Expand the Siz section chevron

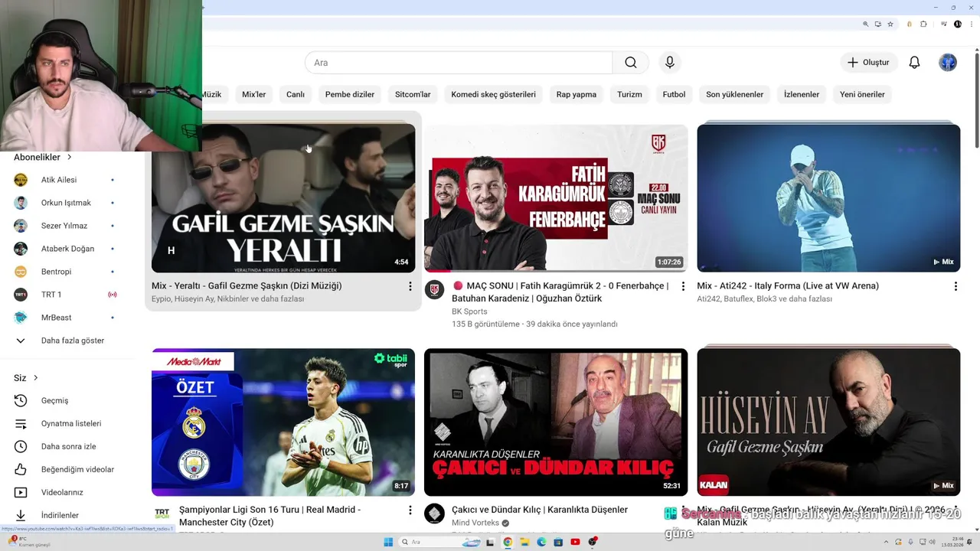35,378
